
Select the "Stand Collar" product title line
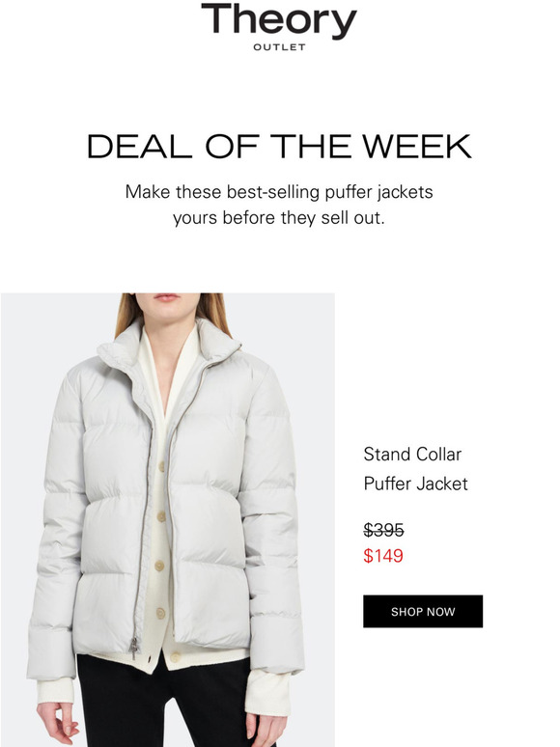(x=412, y=454)
